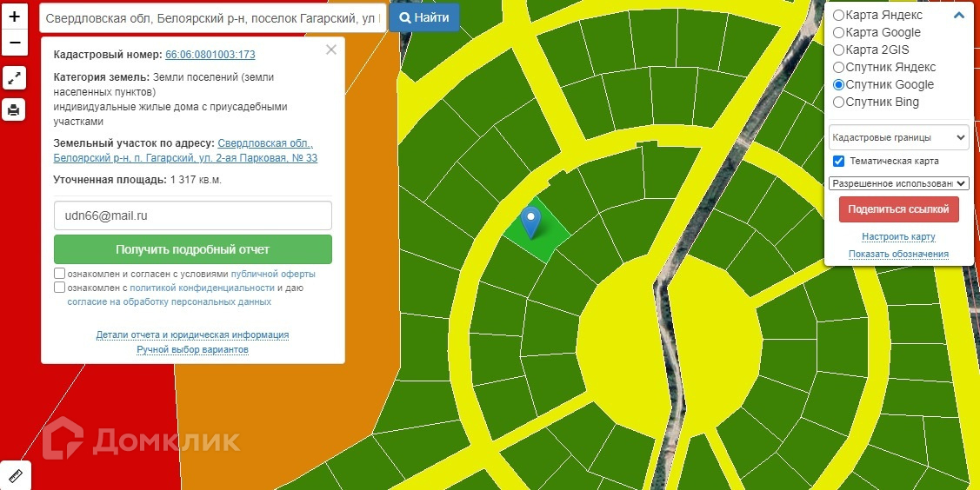Open Ручной выбор вариантов link

pyautogui.click(x=192, y=350)
